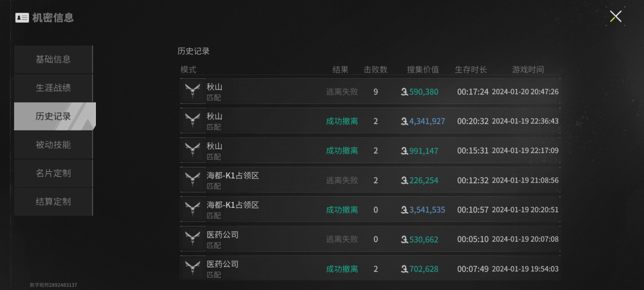The height and width of the screenshot is (290, 644).
Task: Click the emblem icon of the 530,662 match
Action: tap(193, 239)
